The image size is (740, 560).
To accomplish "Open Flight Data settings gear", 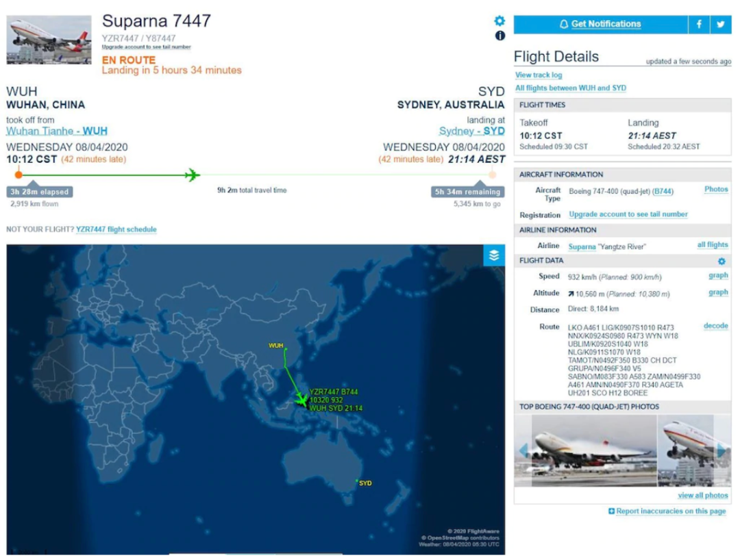I will [x=721, y=262].
